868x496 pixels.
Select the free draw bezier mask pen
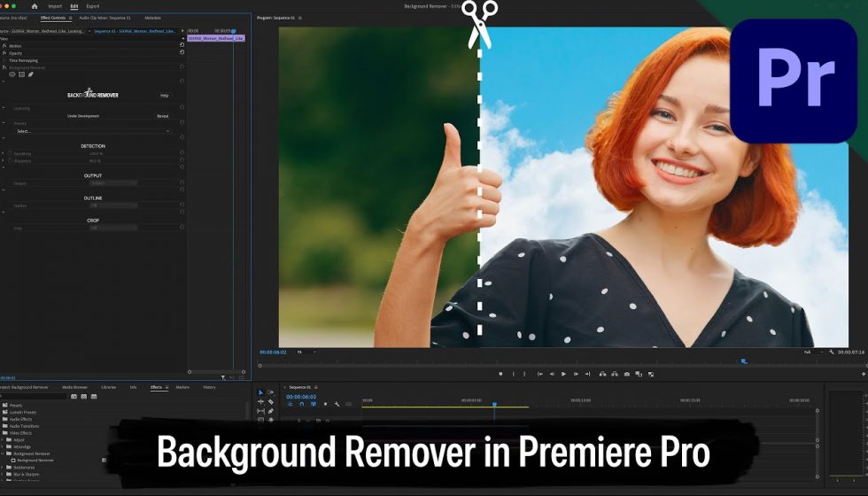pos(31,74)
